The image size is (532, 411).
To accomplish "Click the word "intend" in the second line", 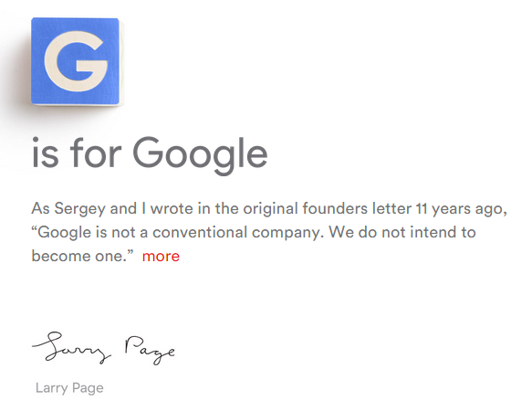I will (x=431, y=232).
